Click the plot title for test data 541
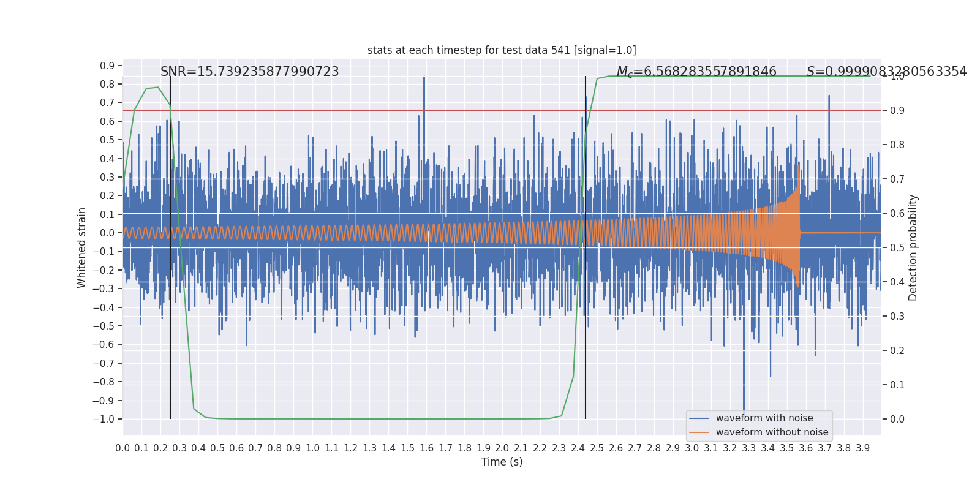This screenshot has width=980, height=490. [502, 50]
